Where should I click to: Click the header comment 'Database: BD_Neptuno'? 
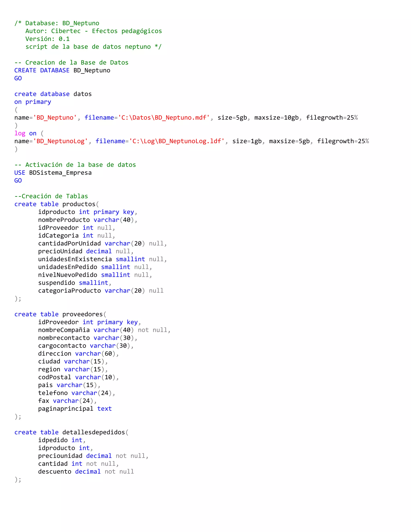62,23
